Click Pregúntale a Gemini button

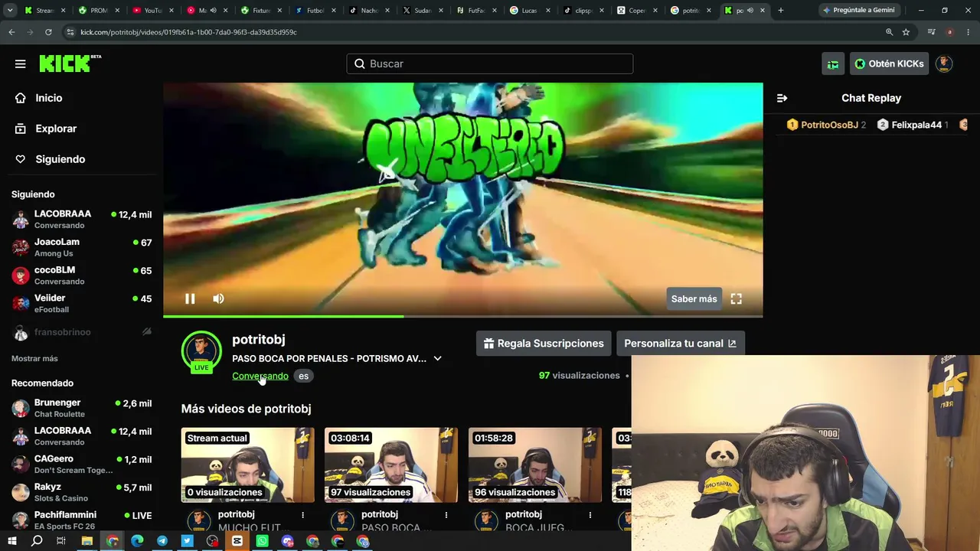point(857,10)
